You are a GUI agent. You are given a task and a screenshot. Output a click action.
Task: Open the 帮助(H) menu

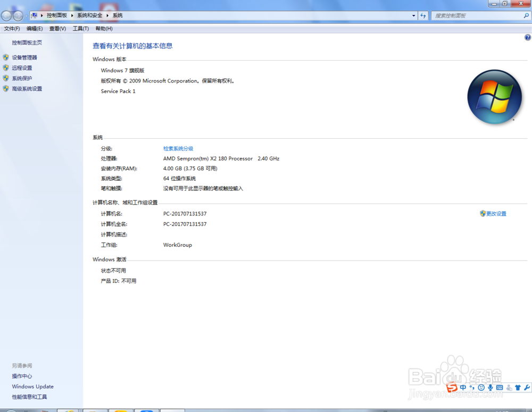[x=104, y=29]
